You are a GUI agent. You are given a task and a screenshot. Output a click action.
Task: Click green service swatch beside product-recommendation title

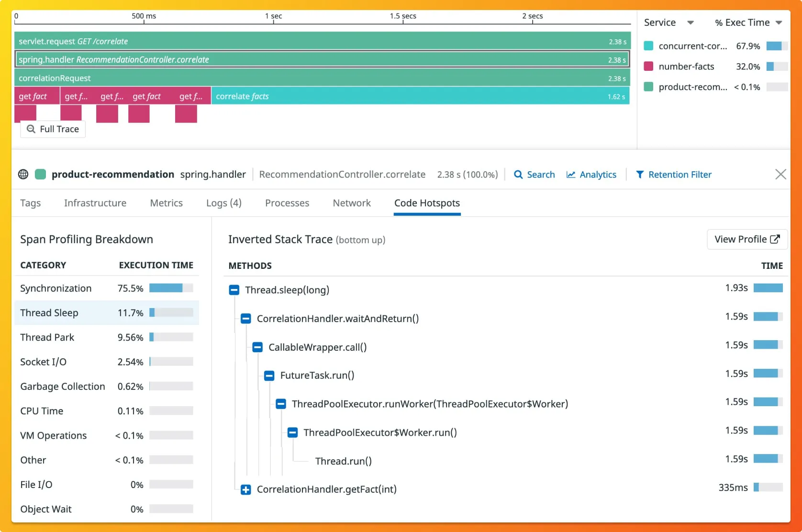pyautogui.click(x=41, y=175)
